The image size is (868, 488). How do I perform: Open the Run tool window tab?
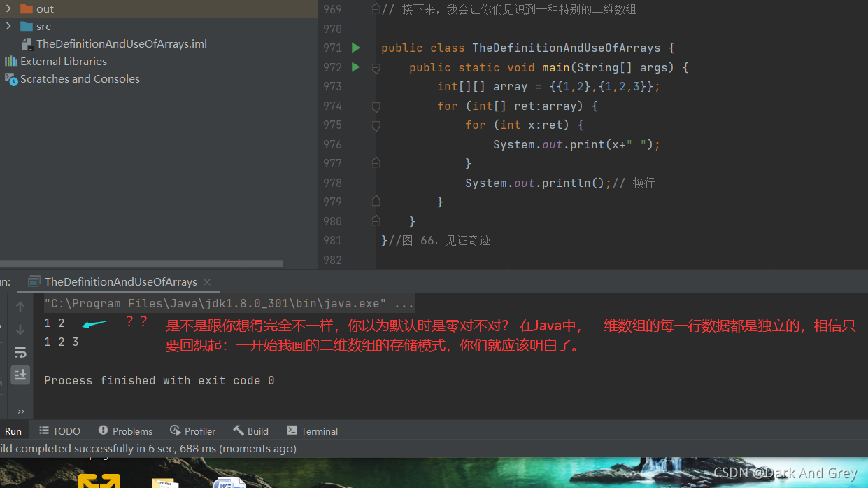coord(13,431)
